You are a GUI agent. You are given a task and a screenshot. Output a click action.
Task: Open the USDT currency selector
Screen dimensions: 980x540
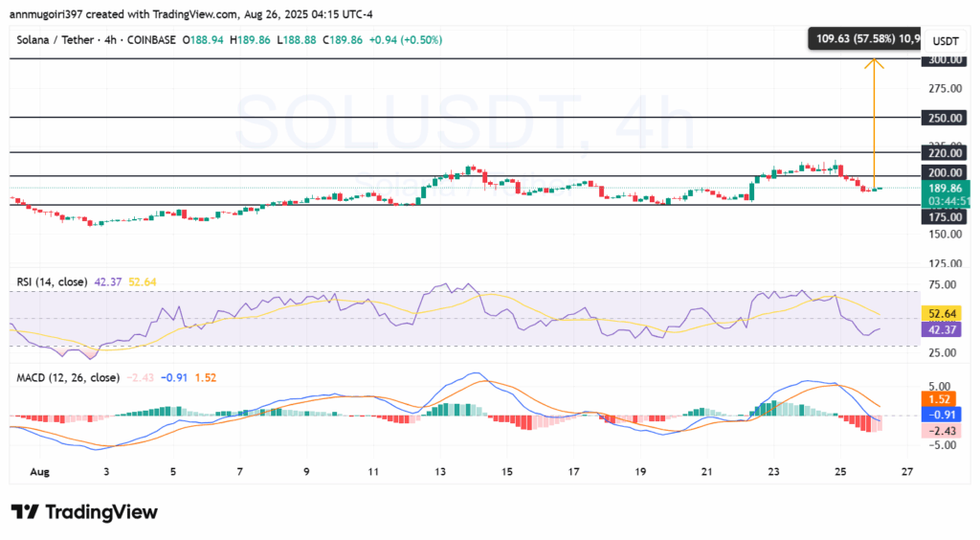click(945, 41)
